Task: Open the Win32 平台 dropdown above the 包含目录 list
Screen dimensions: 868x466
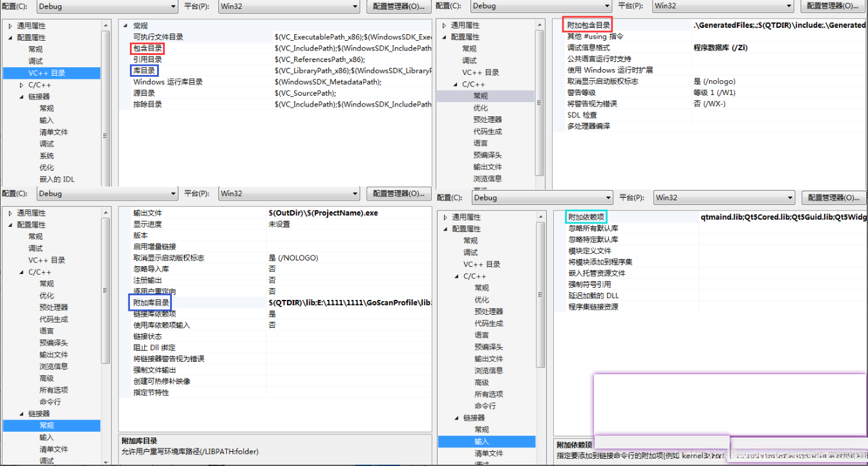Action: (x=289, y=6)
